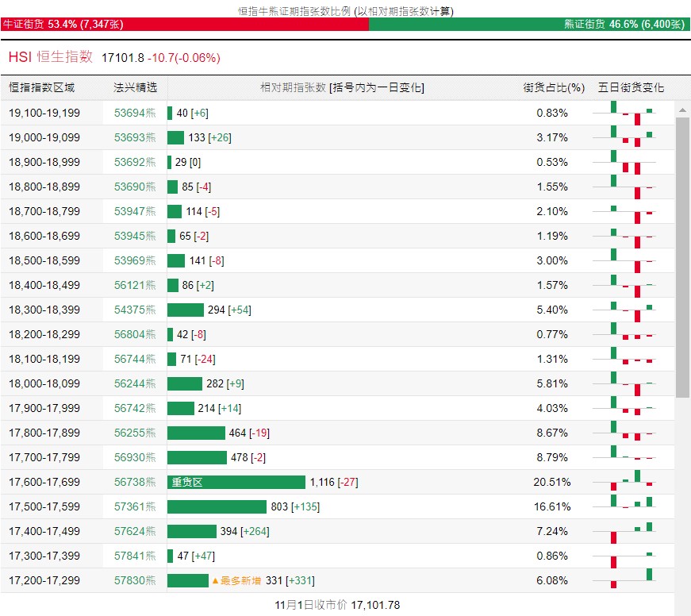Open bear certificate link 57624
691x616 pixels.
click(x=135, y=531)
